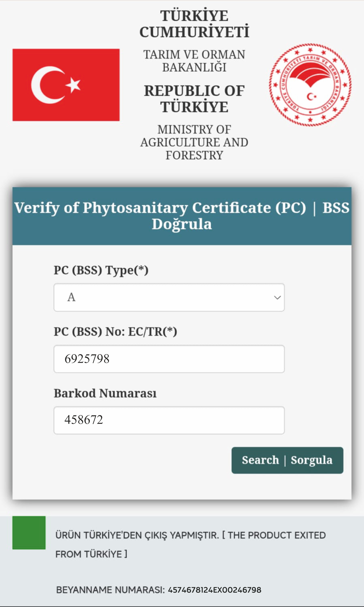
Task: Click the Ministry of Agriculture and Forestry text
Action: 194,142
